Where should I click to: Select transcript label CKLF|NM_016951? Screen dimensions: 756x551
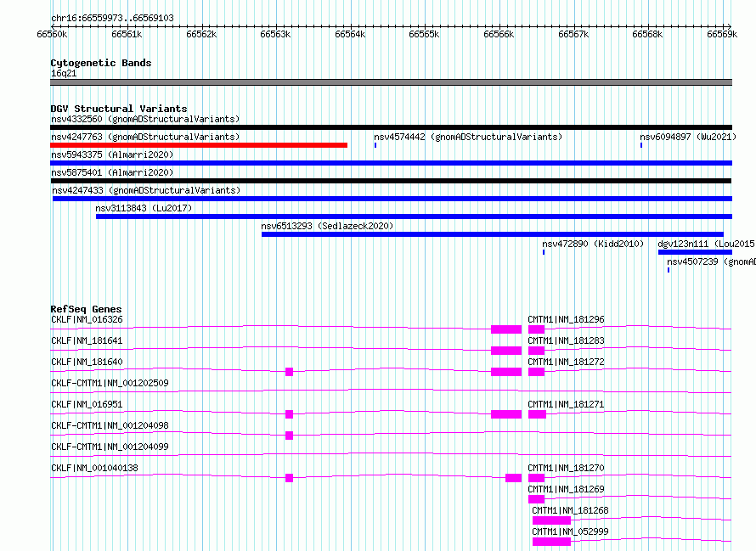(x=87, y=404)
